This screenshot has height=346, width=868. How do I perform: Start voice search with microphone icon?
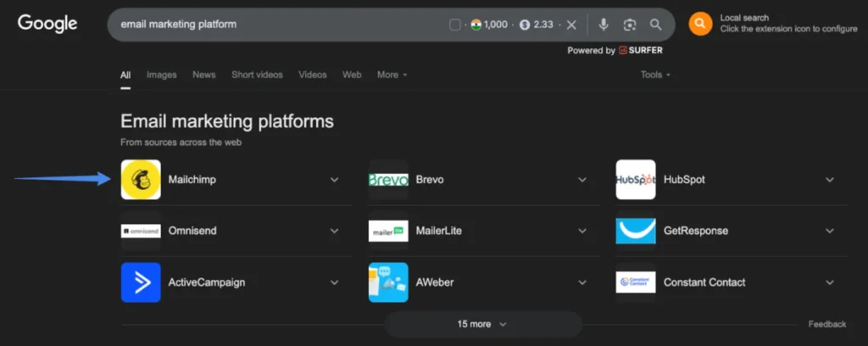(x=604, y=25)
